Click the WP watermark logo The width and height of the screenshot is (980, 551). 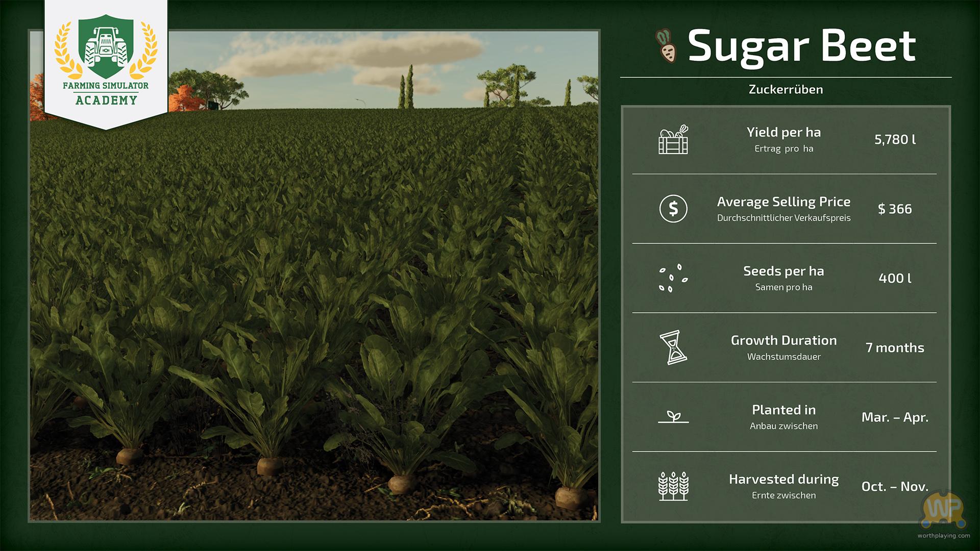[x=943, y=509]
